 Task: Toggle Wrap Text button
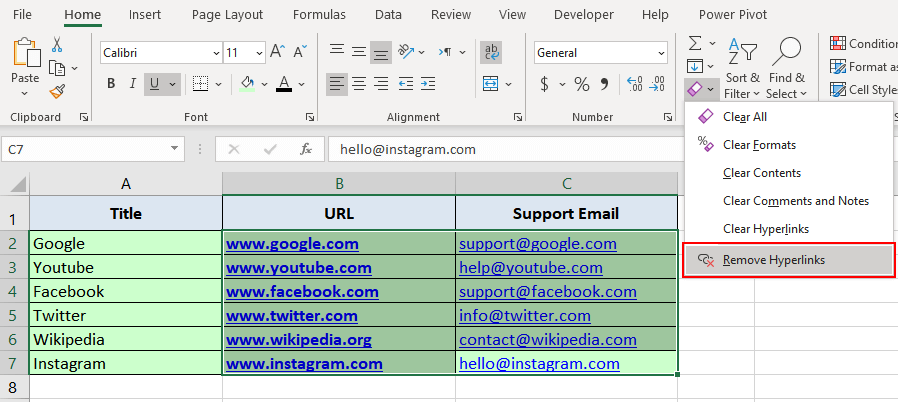491,52
